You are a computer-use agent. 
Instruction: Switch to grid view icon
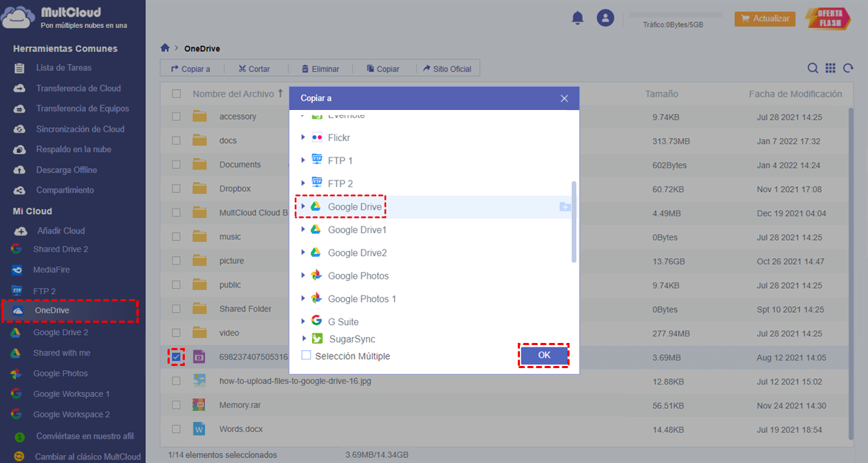coord(831,68)
